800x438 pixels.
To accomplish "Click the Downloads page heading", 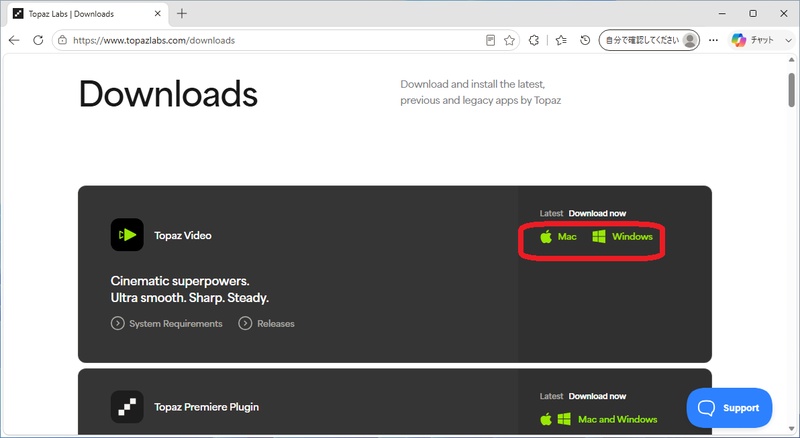I will [x=168, y=94].
